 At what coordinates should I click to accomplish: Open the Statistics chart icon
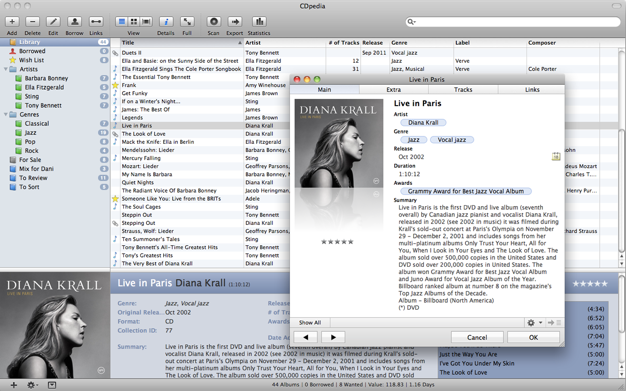click(259, 22)
